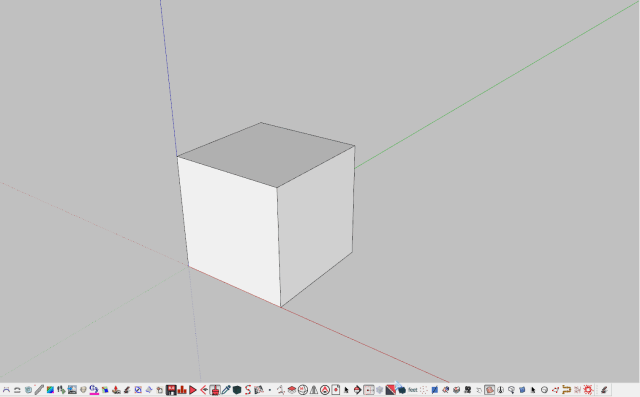The height and width of the screenshot is (397, 640).
Task: Toggle the highlighted pink face style button
Action: click(x=489, y=390)
